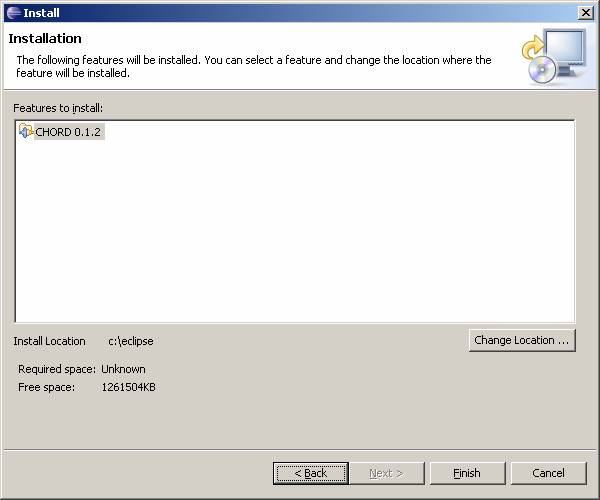
Task: Click the greyed-out Next button
Action: pos(386,473)
